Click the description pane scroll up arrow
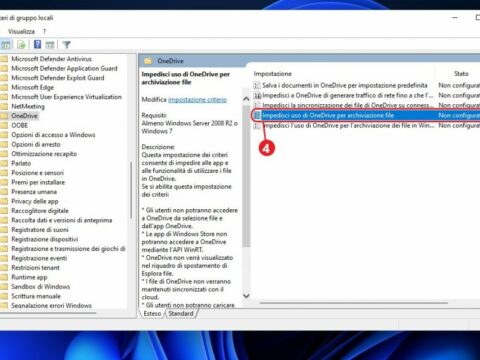The width and height of the screenshot is (480, 360). 246,99
